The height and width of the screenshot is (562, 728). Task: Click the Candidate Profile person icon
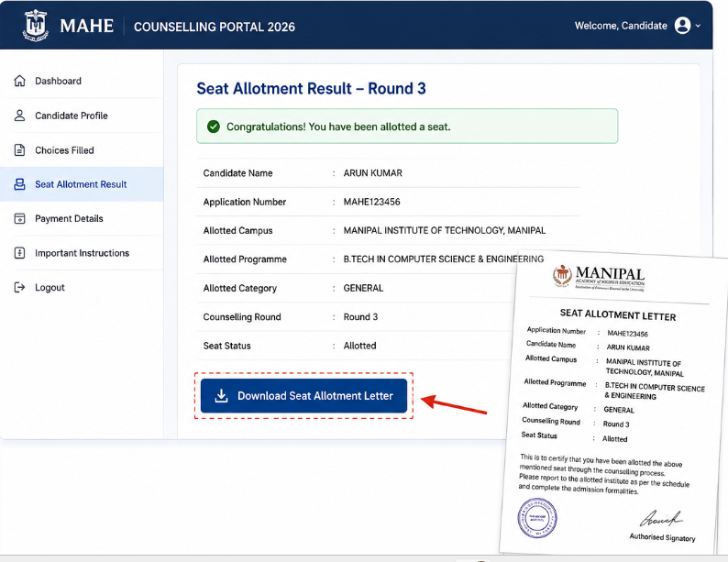pyautogui.click(x=19, y=116)
